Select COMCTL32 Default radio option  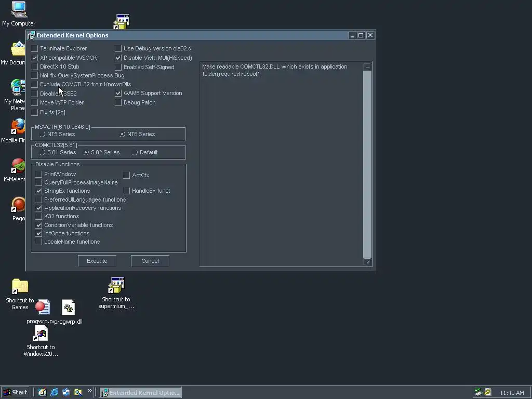(x=135, y=153)
